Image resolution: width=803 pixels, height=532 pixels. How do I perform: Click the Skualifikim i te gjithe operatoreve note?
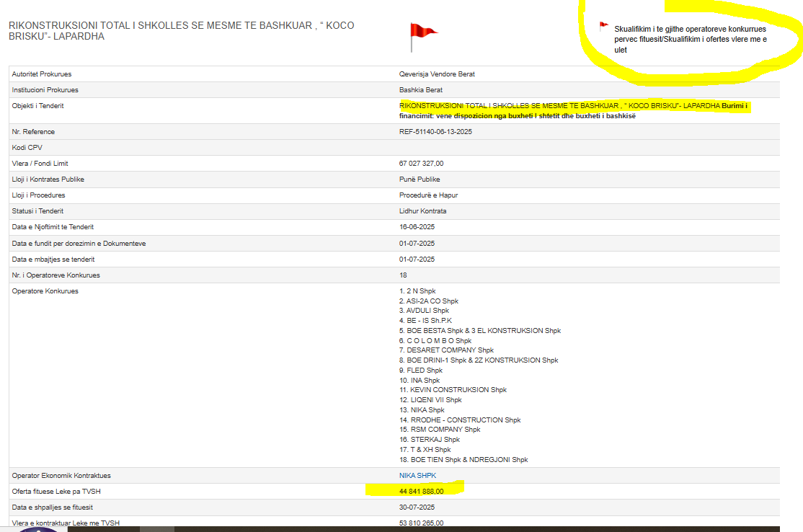690,40
